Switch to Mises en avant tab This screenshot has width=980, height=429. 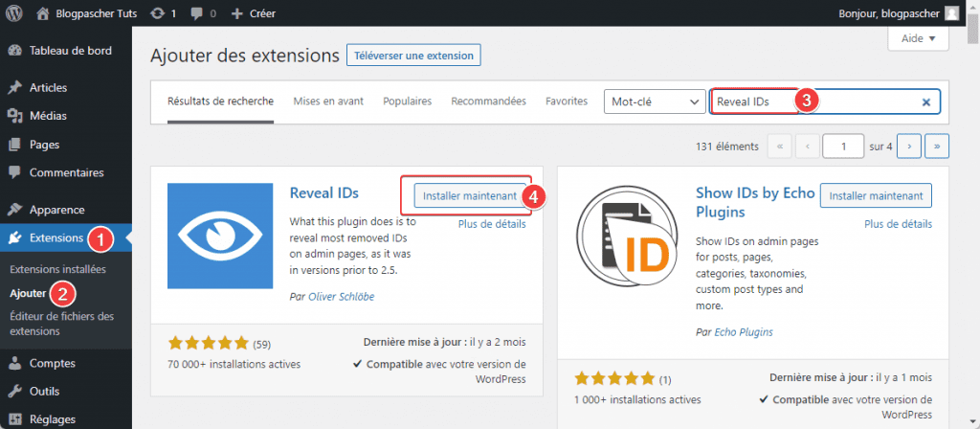pos(328,102)
